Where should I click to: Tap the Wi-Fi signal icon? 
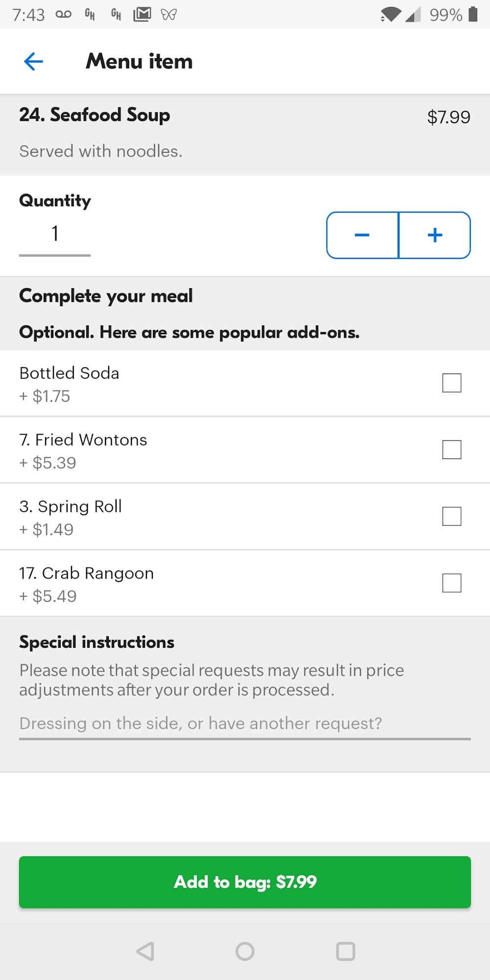point(391,15)
